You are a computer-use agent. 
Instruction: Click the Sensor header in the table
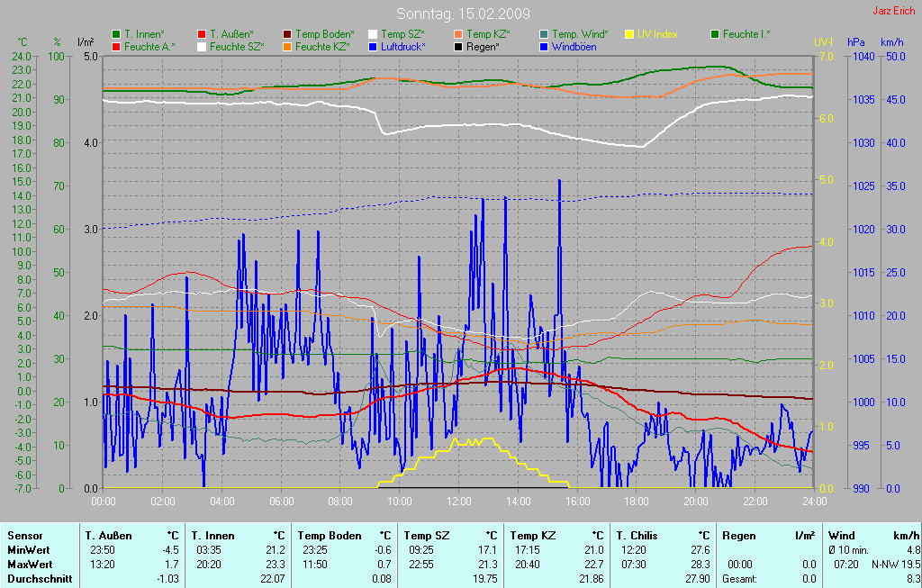pos(25,536)
